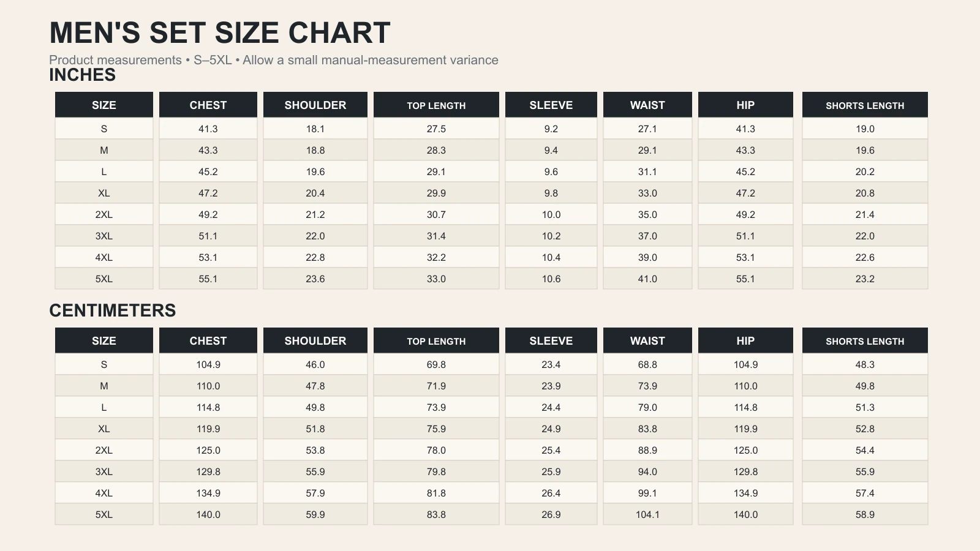
Task: Click the CENTIMETERS section heading
Action: tap(113, 310)
